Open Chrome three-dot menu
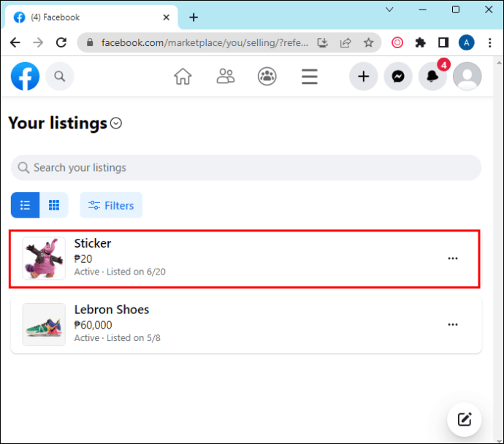Screen dimensions: 504x444 [x=490, y=42]
